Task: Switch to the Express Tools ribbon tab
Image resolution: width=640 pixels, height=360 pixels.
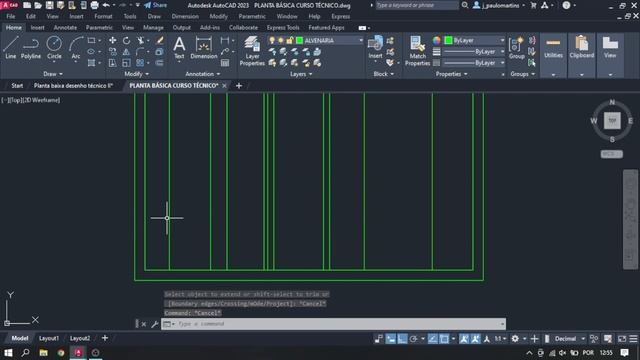Action: 283,27
